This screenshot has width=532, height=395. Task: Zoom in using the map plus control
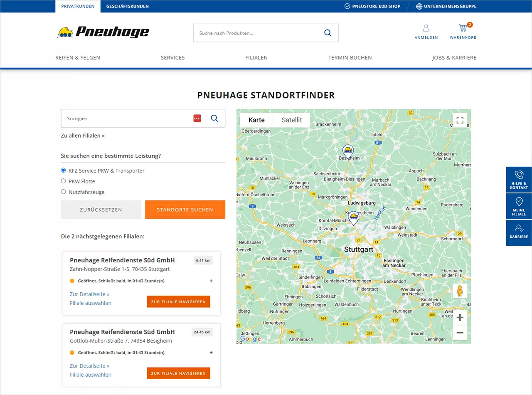click(460, 317)
